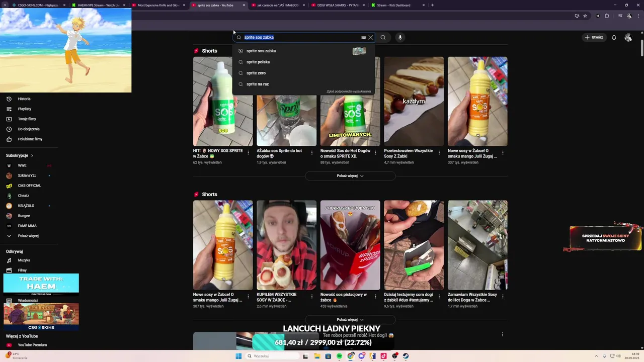Open options for 'Przetestowałem Wszystkie Sosy Z Żabki'

pyautogui.click(x=439, y=153)
